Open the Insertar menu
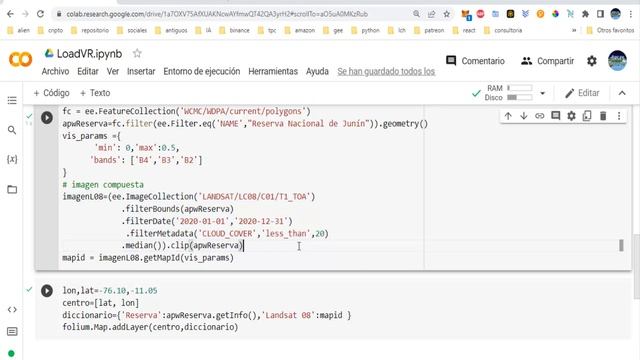Image resolution: width=640 pixels, height=360 pixels. click(x=141, y=71)
